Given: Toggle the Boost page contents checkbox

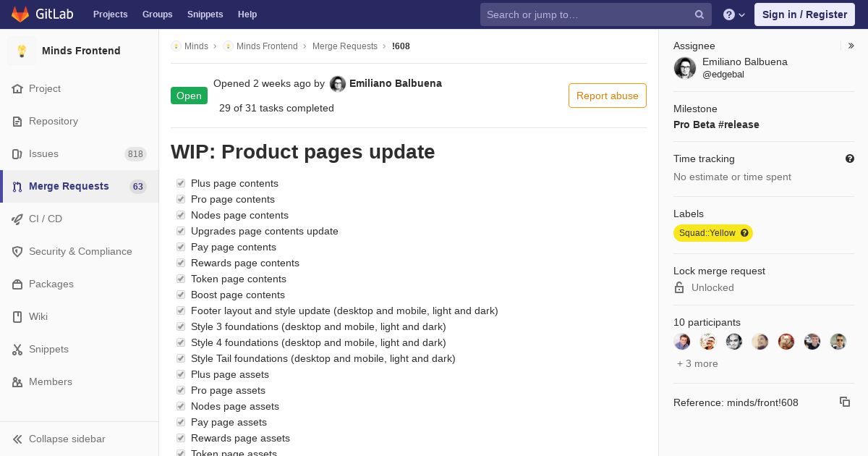Looking at the screenshot, I should point(181,295).
